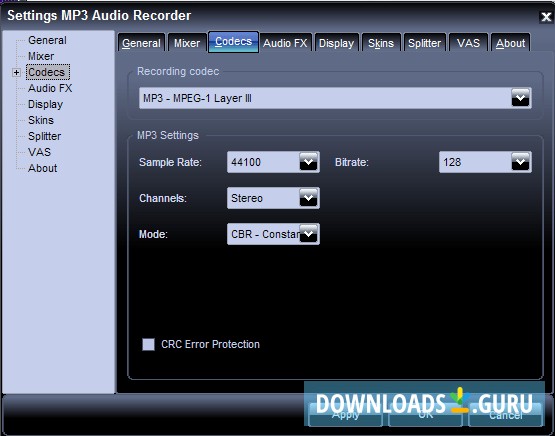The width and height of the screenshot is (555, 436).
Task: Click the MP3 - MPEG-1 Layer III field
Action: tap(335, 98)
